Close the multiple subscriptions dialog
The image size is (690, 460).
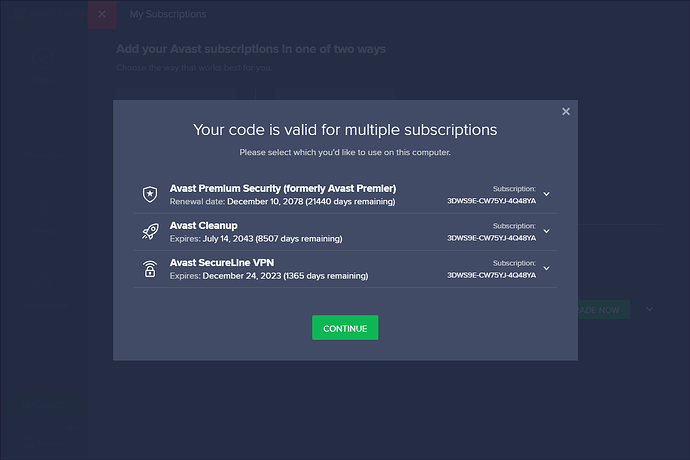click(x=566, y=111)
